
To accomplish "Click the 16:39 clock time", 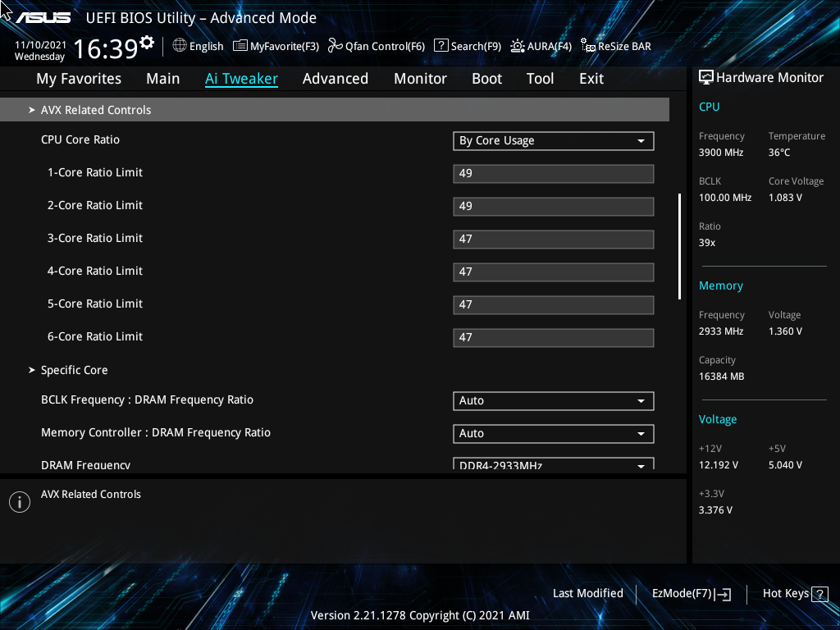I will 106,48.
